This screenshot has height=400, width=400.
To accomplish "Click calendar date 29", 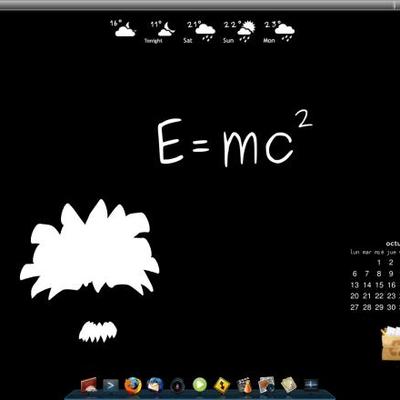I will coord(379,307).
